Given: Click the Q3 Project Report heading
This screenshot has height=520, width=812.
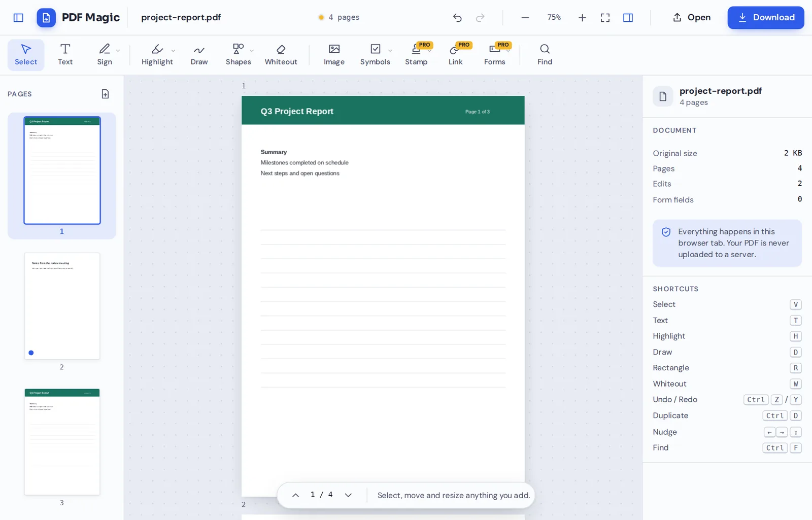Looking at the screenshot, I should pos(297,111).
